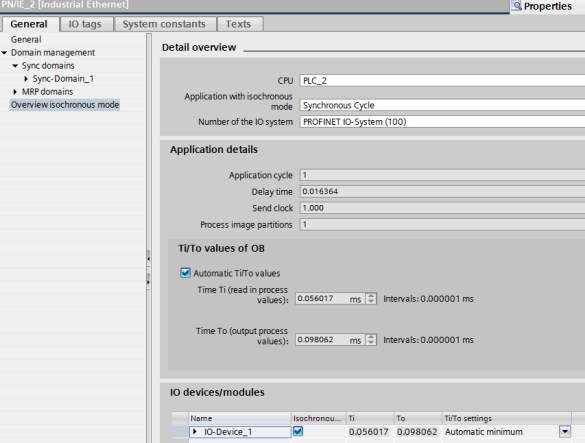Uncheck Automatic Ti/To values checkbox
The width and height of the screenshot is (585, 443).
click(x=185, y=273)
